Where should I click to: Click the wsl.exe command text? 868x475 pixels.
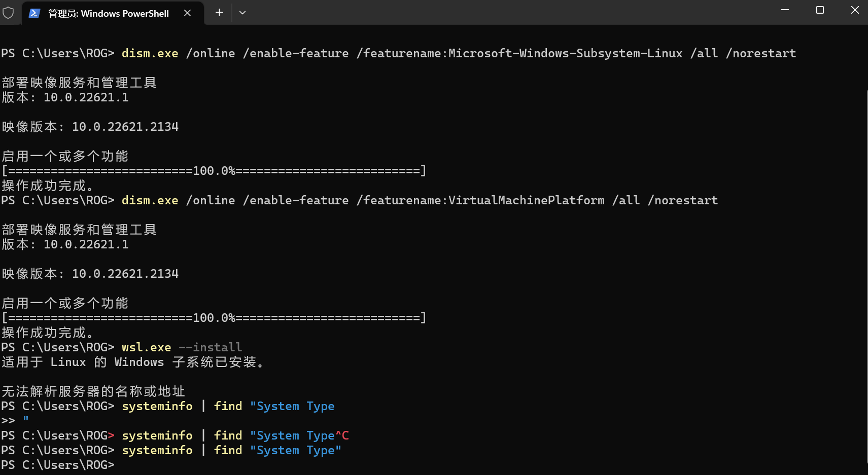146,347
